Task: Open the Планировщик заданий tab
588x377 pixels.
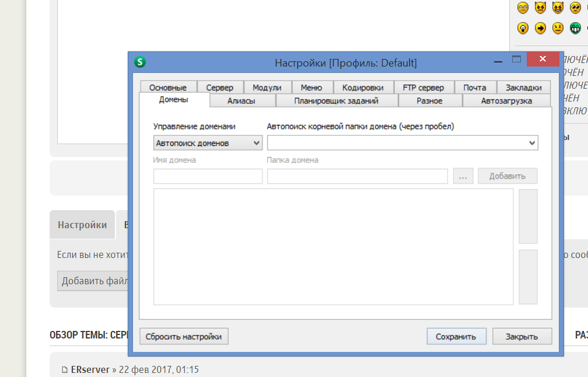Action: (336, 101)
